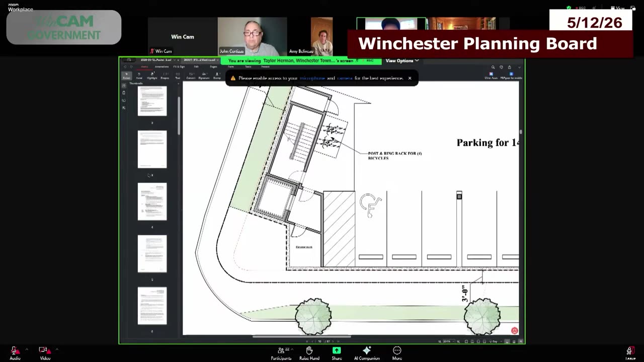Image resolution: width=644 pixels, height=362 pixels.
Task: Click the microphone link in the notification
Action: pos(312,78)
